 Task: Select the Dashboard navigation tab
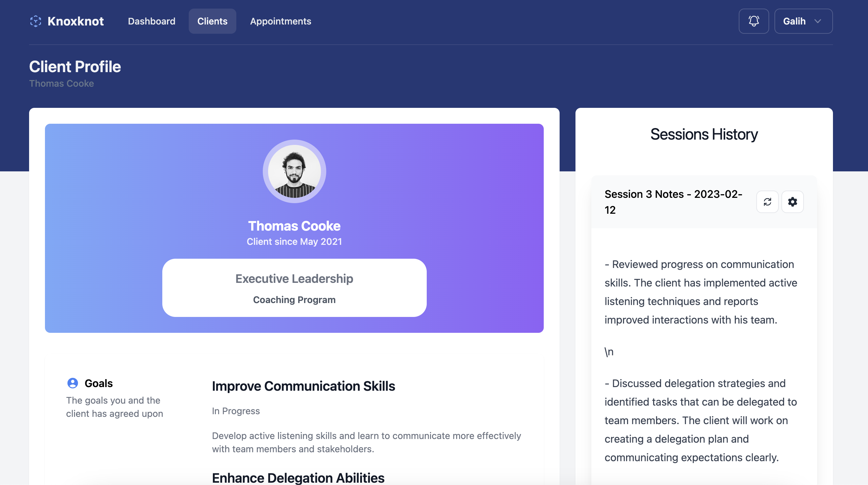[151, 21]
